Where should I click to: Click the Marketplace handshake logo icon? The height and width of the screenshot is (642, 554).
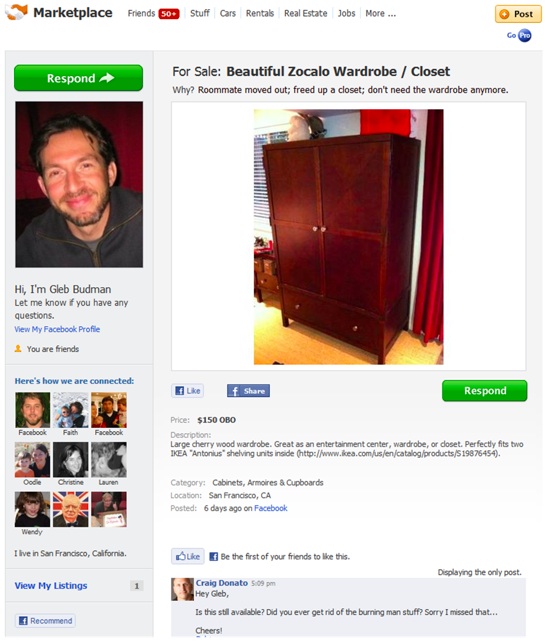[16, 12]
